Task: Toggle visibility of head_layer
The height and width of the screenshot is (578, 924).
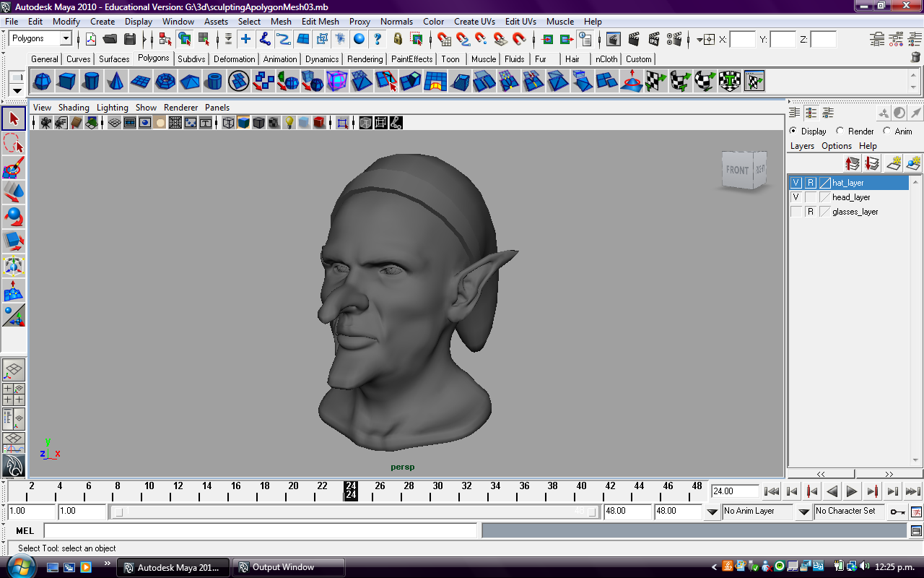Action: pos(796,197)
